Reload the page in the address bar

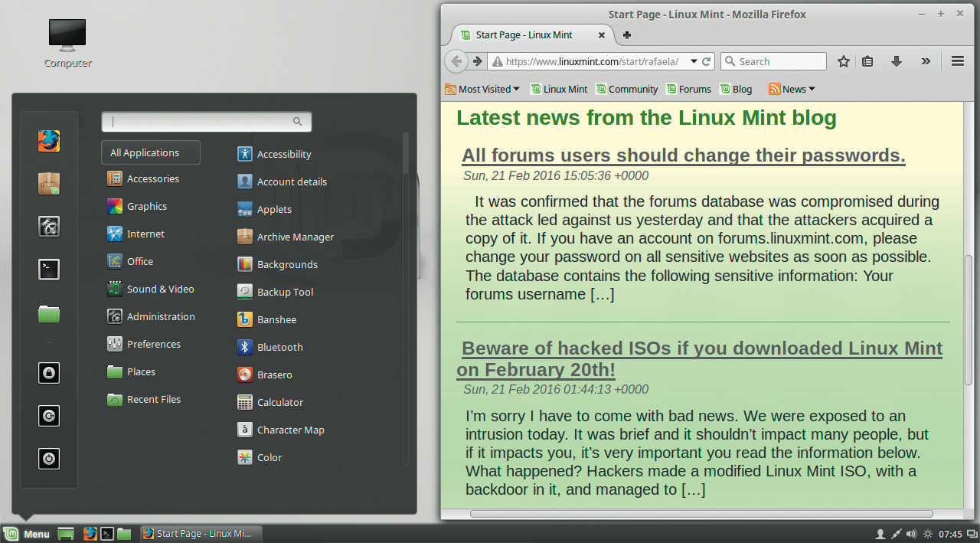click(x=707, y=61)
